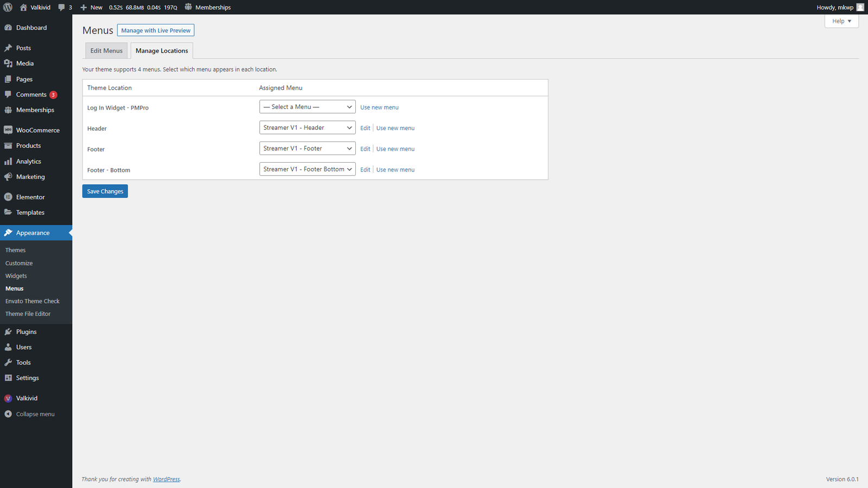Click Manage with Live Preview button

click(x=156, y=30)
